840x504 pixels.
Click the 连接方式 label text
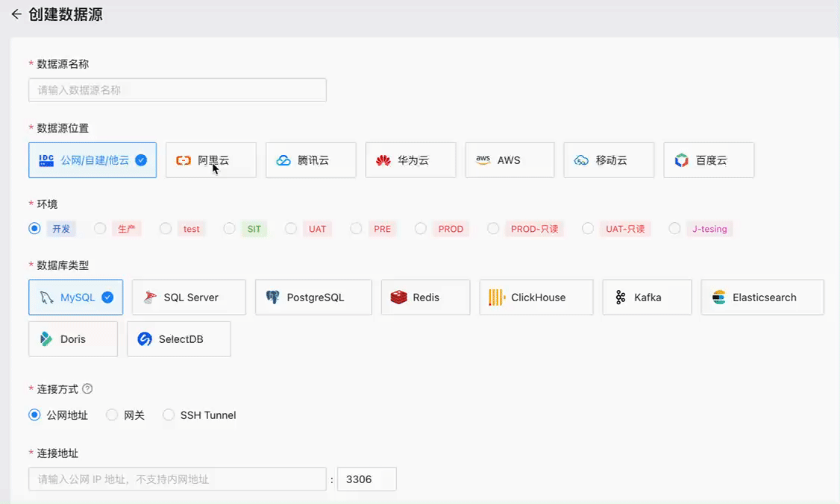pos(57,389)
